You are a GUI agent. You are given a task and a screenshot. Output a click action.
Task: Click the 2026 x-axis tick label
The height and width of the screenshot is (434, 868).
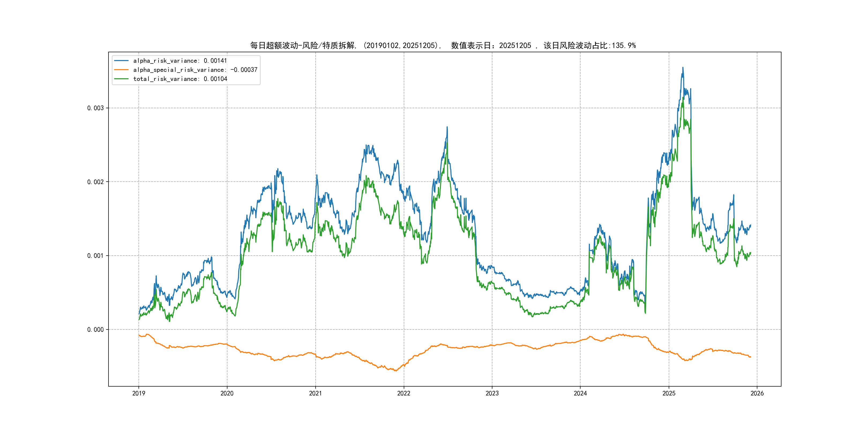point(757,393)
